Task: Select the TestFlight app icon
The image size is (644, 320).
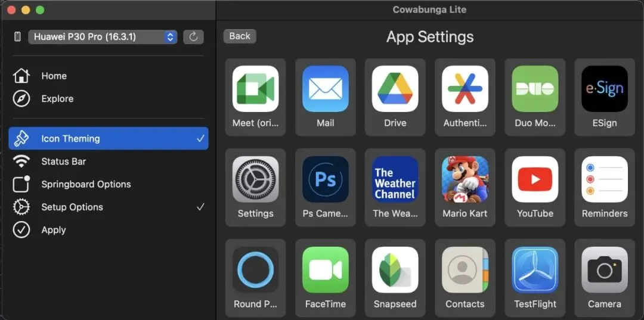Action: [x=535, y=270]
